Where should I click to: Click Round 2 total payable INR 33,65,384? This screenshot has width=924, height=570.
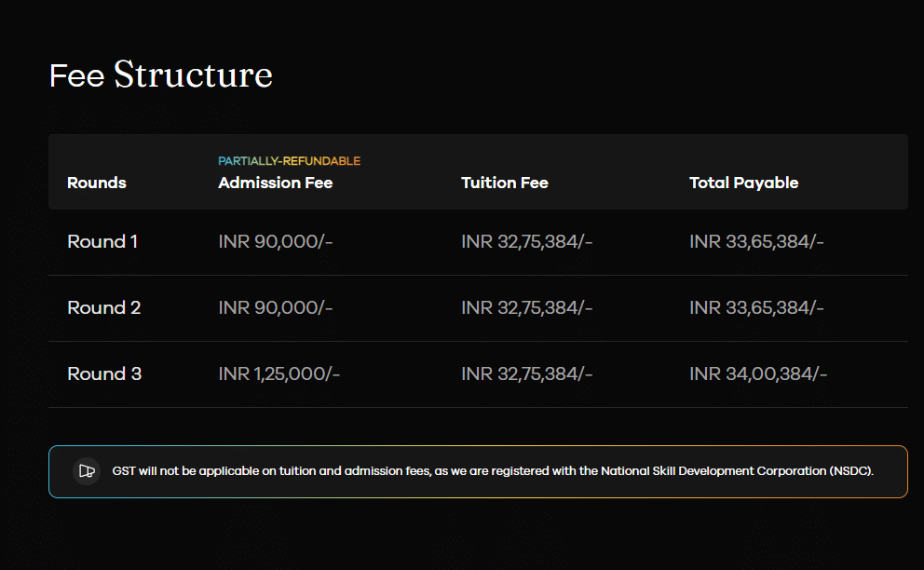click(756, 308)
